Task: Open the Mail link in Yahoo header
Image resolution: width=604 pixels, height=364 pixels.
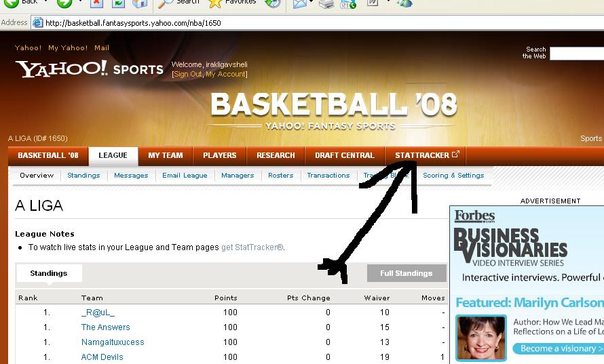Action: (102, 47)
